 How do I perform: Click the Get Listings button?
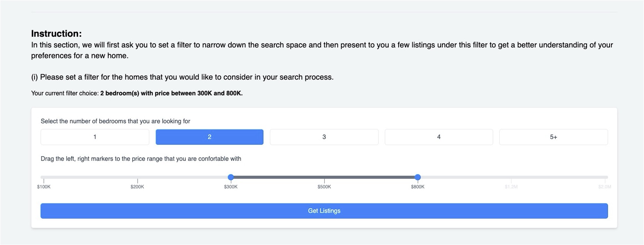coord(324,211)
